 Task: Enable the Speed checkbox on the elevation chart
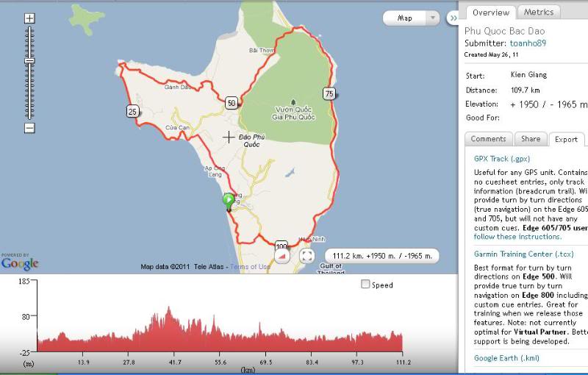point(365,285)
